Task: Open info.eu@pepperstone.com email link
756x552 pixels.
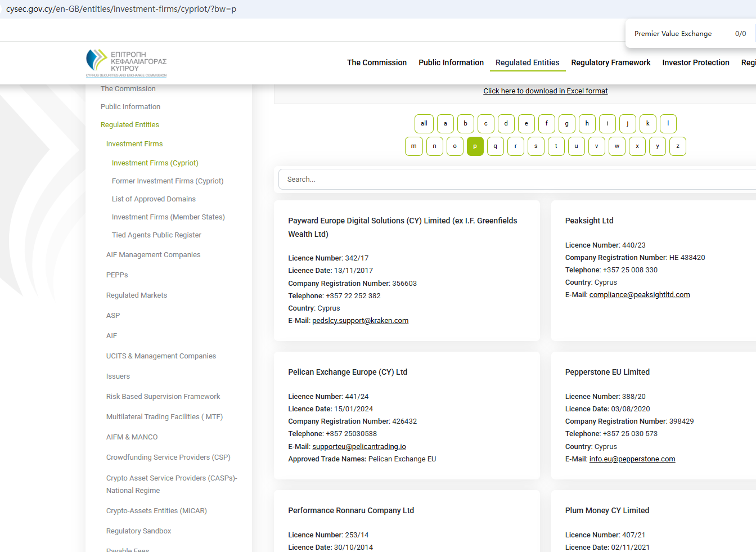Action: pyautogui.click(x=632, y=459)
